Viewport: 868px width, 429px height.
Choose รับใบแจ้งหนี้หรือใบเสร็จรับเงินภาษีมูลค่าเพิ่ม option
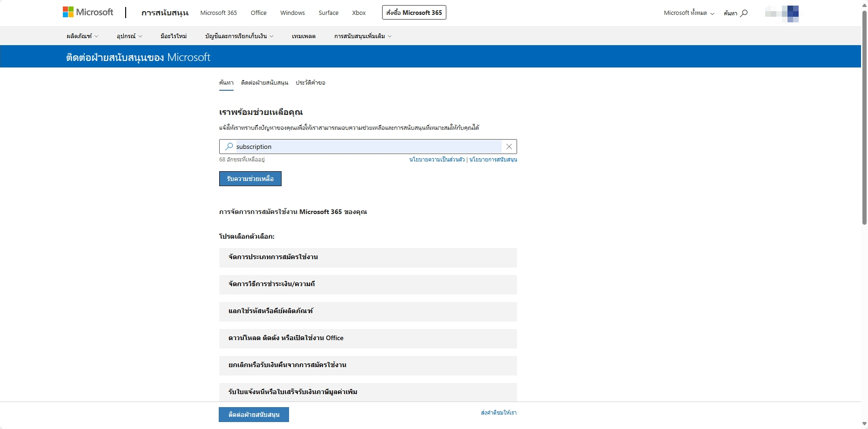(x=368, y=392)
